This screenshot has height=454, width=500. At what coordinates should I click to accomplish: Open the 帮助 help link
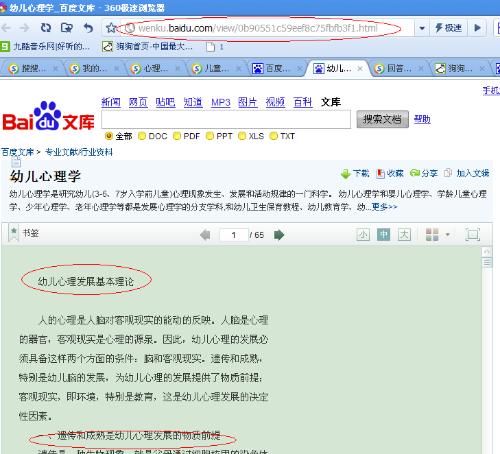[422, 119]
